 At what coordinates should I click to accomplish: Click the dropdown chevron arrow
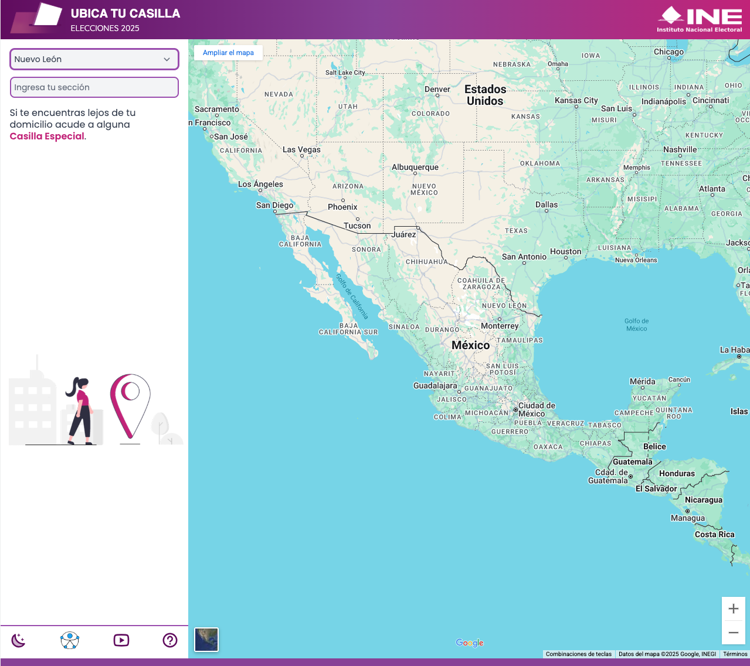pyautogui.click(x=167, y=59)
